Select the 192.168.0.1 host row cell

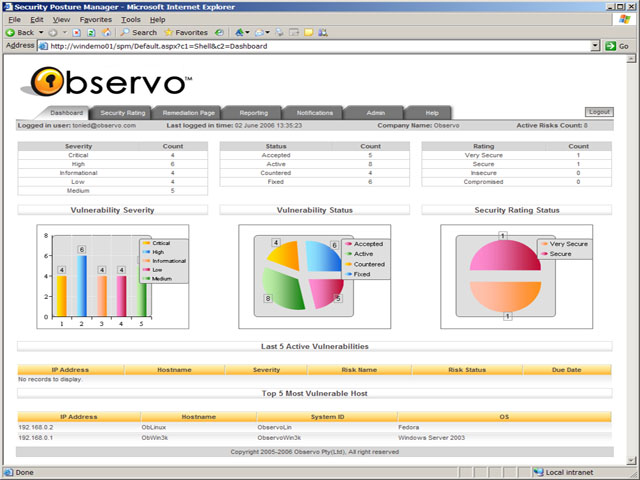pyautogui.click(x=36, y=438)
